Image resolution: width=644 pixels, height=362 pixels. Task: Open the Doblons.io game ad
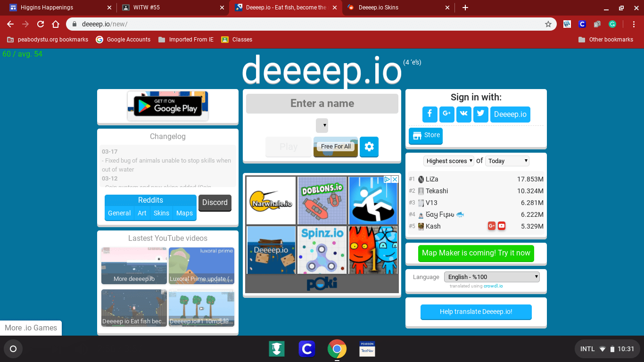(322, 200)
